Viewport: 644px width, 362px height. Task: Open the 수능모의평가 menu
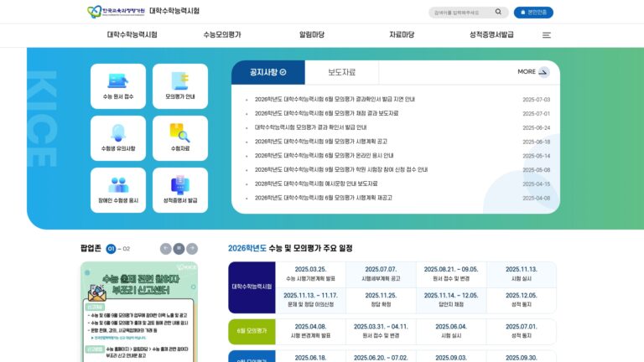(222, 35)
